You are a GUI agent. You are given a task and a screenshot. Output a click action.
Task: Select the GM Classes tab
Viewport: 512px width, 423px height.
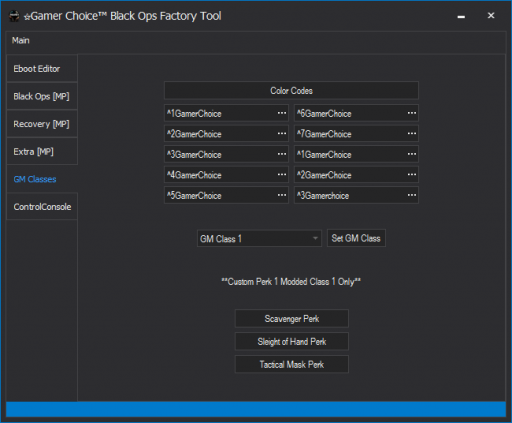[x=42, y=179]
